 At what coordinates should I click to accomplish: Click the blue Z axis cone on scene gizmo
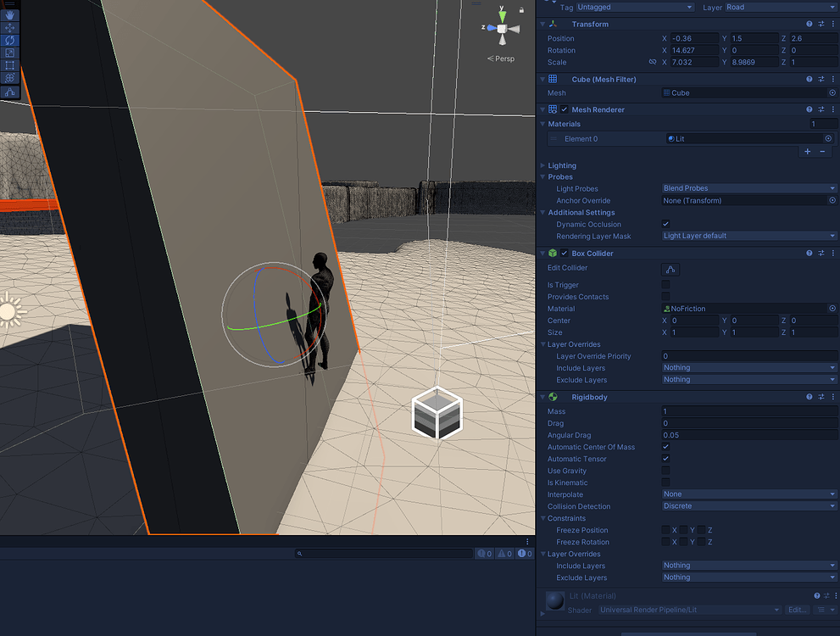(x=492, y=28)
